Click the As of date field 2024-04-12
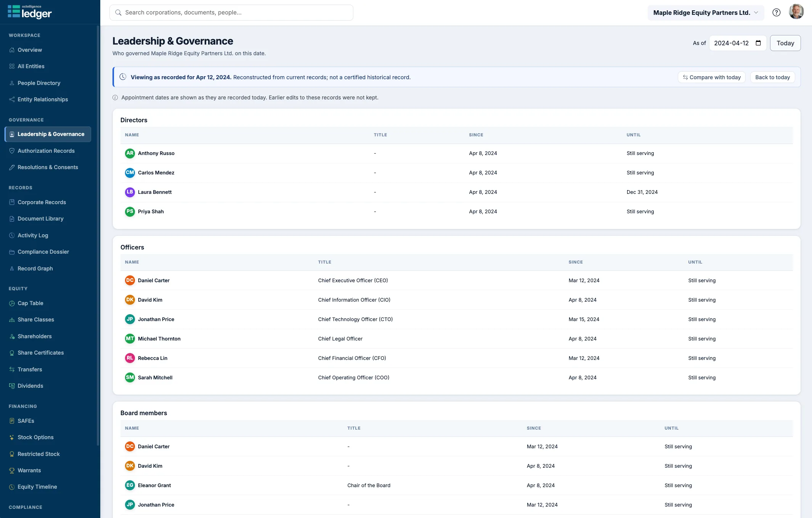Screen dimensions: 812x518 coord(738,43)
